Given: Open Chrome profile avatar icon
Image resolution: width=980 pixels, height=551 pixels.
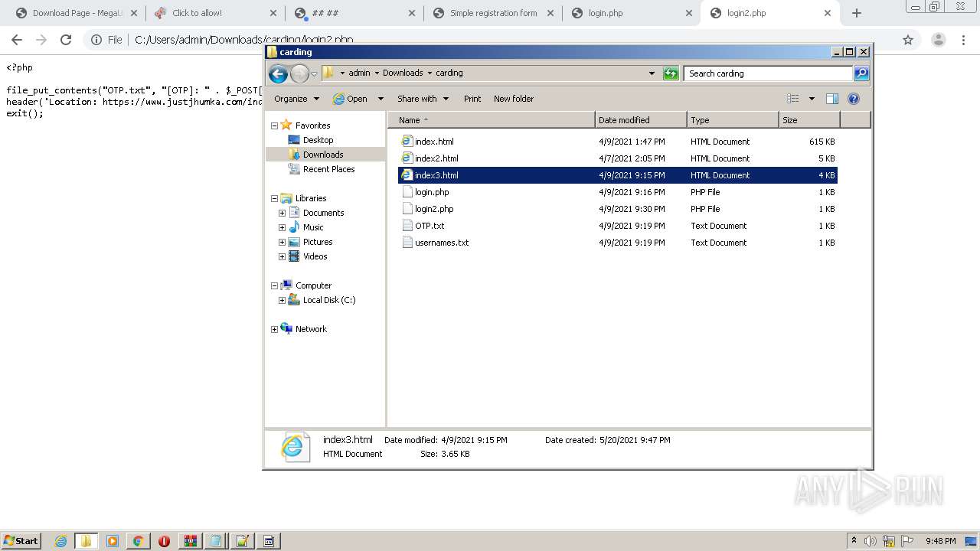Looking at the screenshot, I should tap(938, 40).
